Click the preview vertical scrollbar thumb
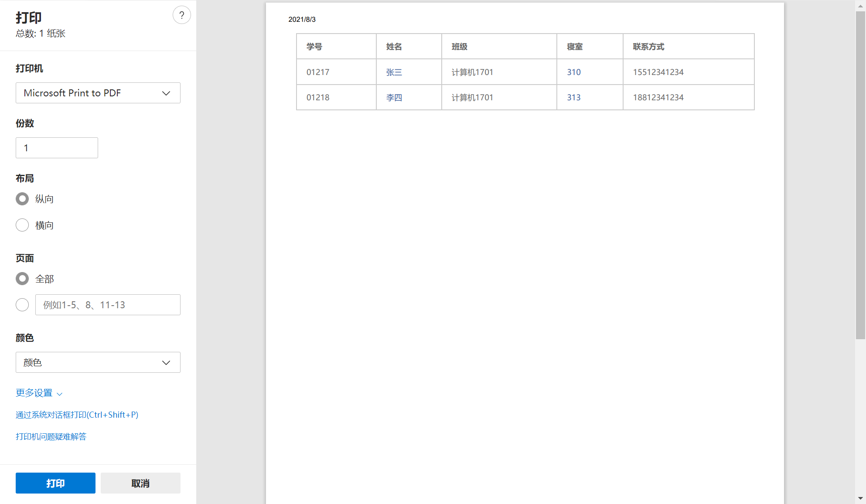 click(x=860, y=174)
